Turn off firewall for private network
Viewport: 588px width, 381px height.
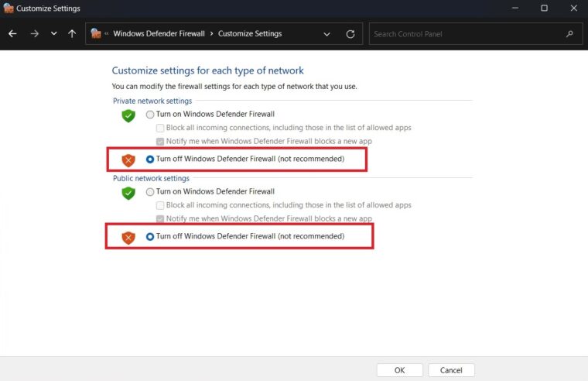150,160
